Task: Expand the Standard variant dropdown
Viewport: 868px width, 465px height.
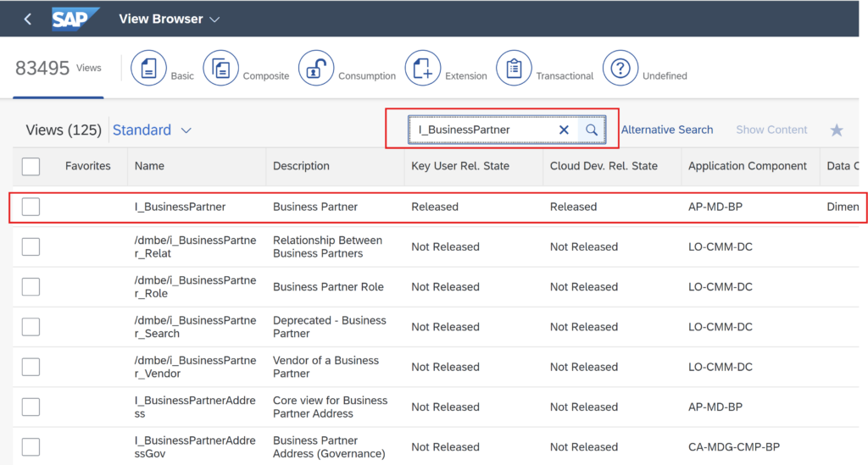Action: (x=153, y=130)
